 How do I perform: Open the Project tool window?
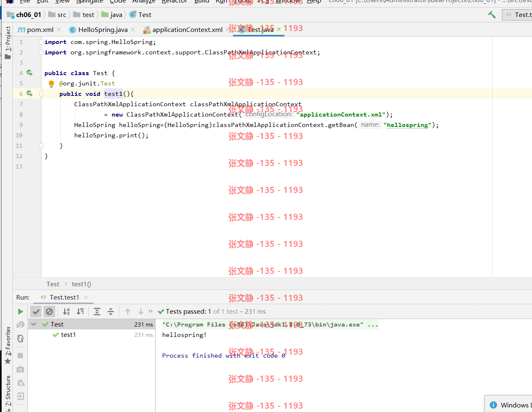click(x=7, y=43)
